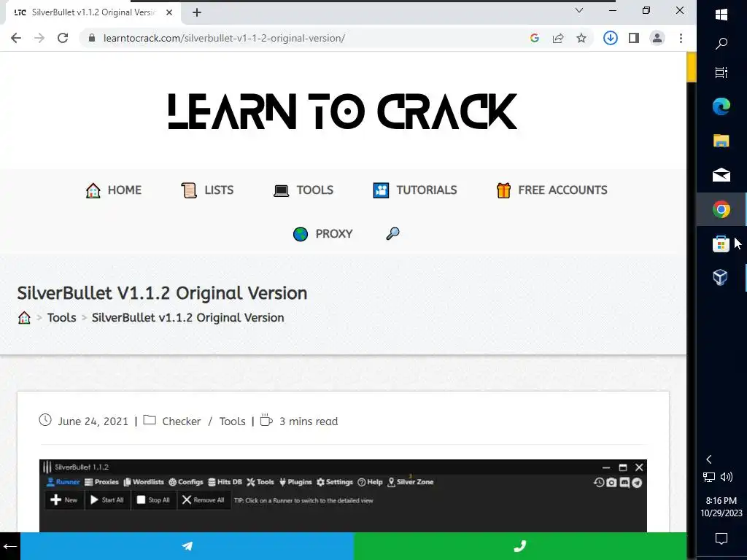Open the TOOLS menu item

point(303,190)
